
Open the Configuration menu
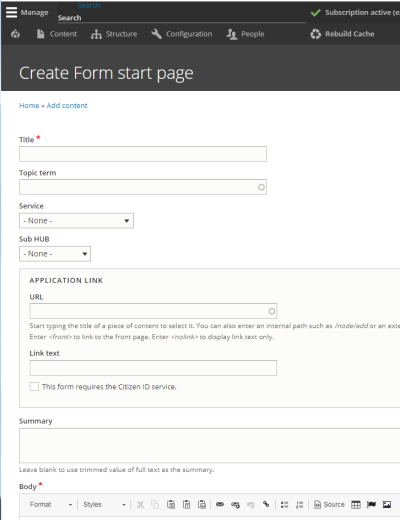pos(182,34)
